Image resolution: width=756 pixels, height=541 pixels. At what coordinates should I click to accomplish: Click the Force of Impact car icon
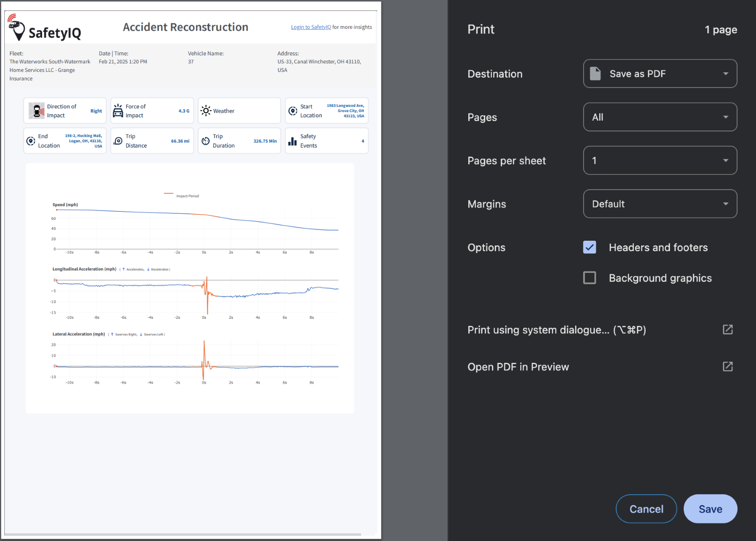point(118,111)
